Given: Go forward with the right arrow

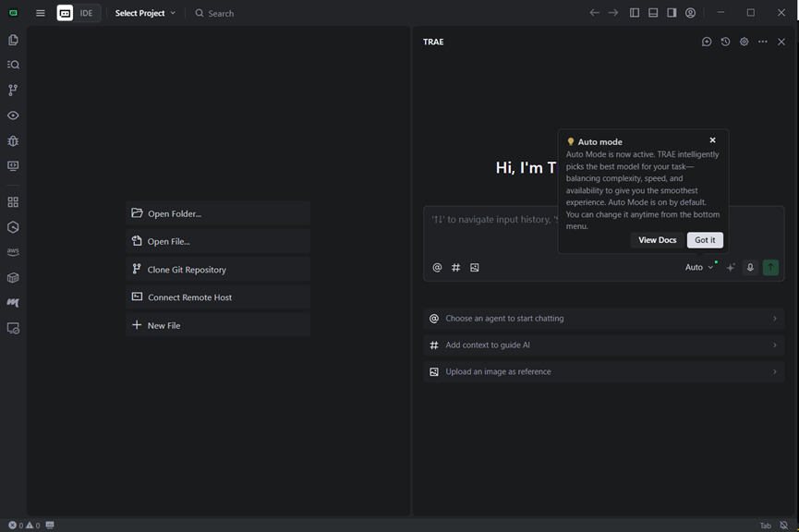Looking at the screenshot, I should point(613,13).
